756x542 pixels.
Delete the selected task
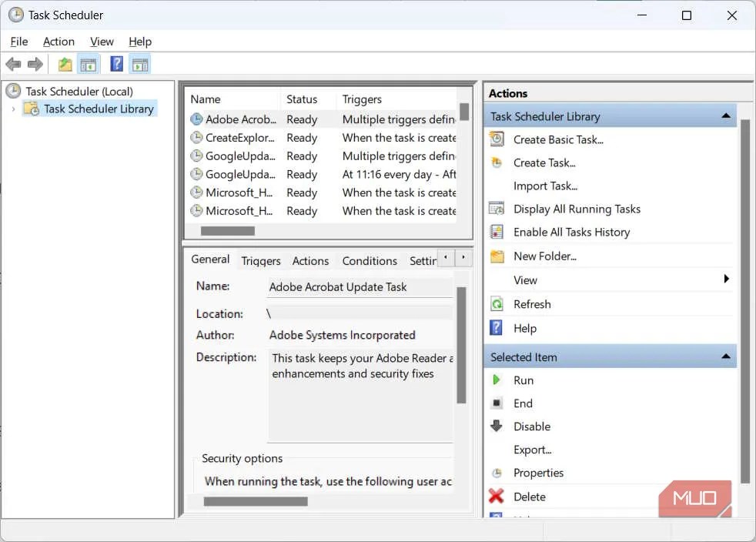531,497
